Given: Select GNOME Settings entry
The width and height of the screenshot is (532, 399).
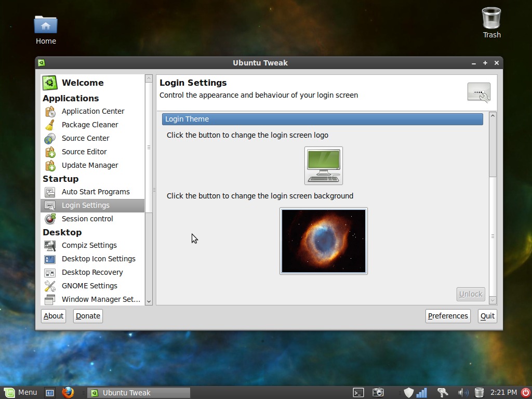Looking at the screenshot, I should (92, 286).
